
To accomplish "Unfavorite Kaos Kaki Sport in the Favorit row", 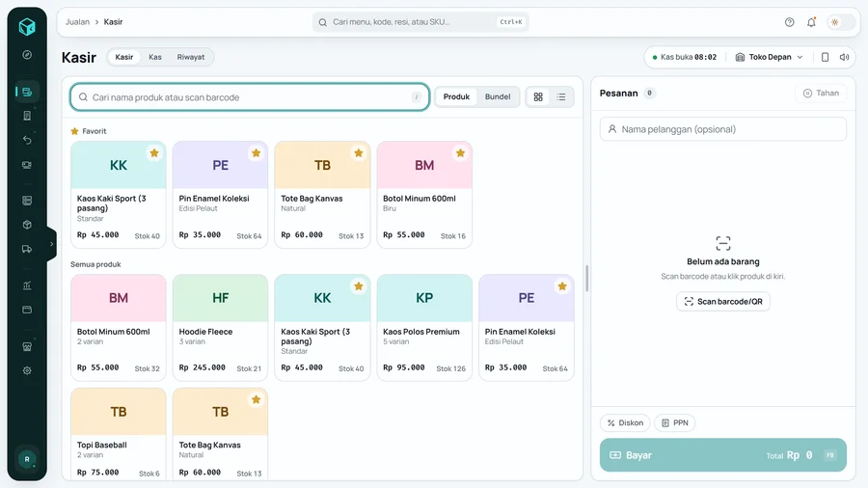I will (x=154, y=153).
